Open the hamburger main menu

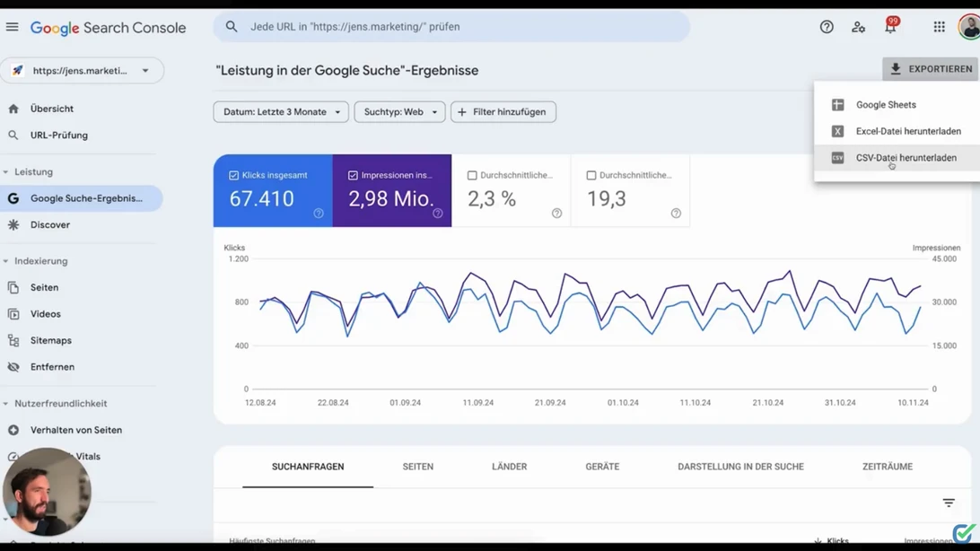tap(13, 27)
